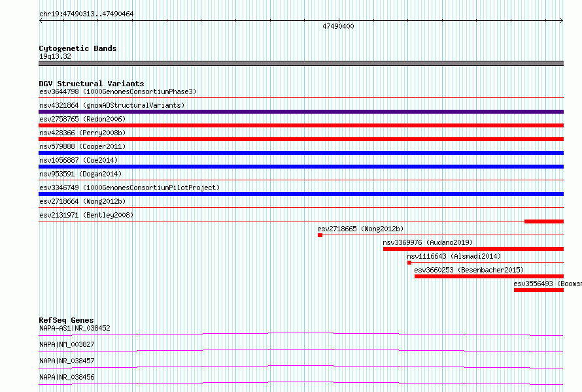Select the Cytogenetic Bands track heading

78,48
